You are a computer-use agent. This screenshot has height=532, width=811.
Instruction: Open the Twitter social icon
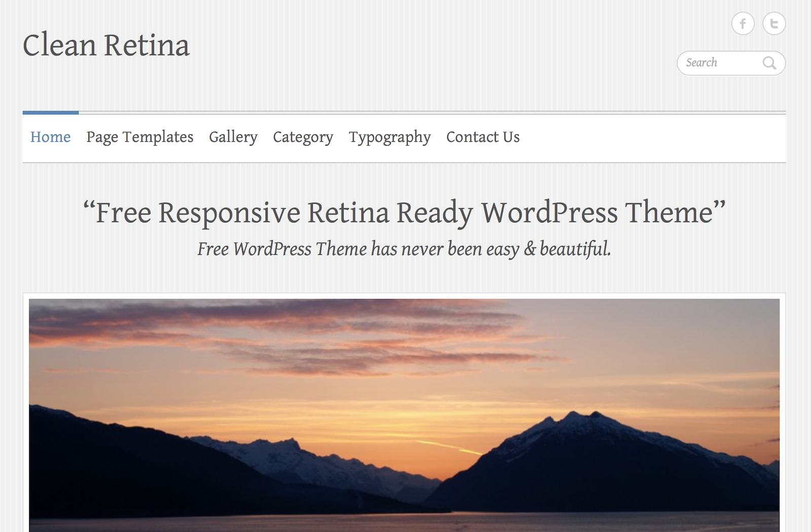click(774, 23)
